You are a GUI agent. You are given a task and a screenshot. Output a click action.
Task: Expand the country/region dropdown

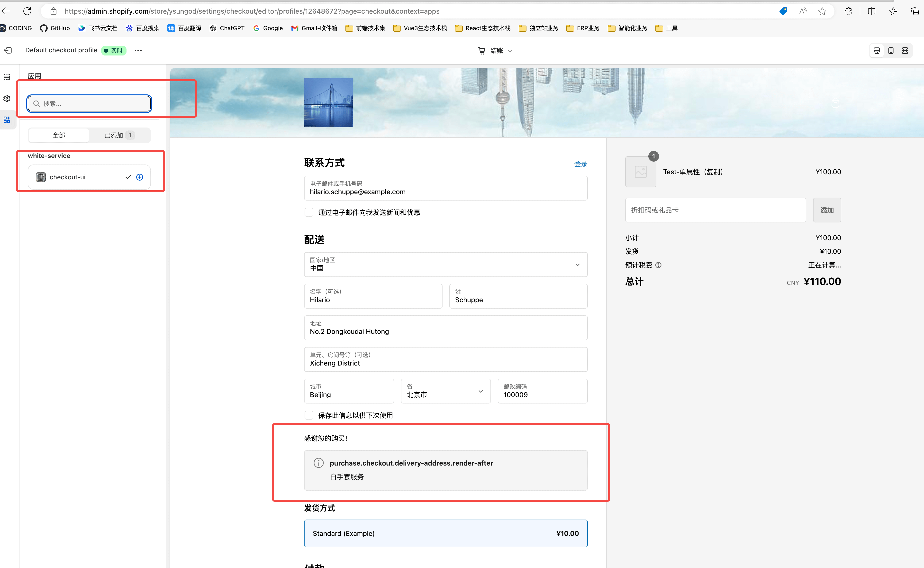tap(445, 265)
